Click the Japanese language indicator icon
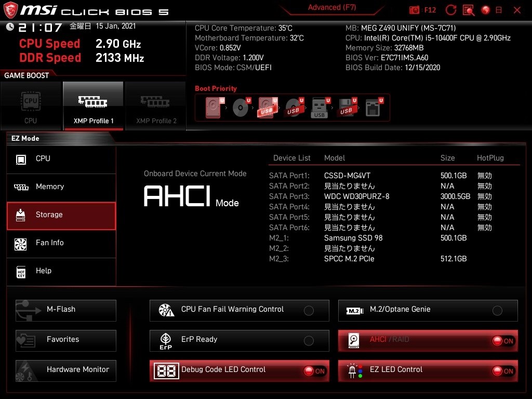 pyautogui.click(x=499, y=10)
